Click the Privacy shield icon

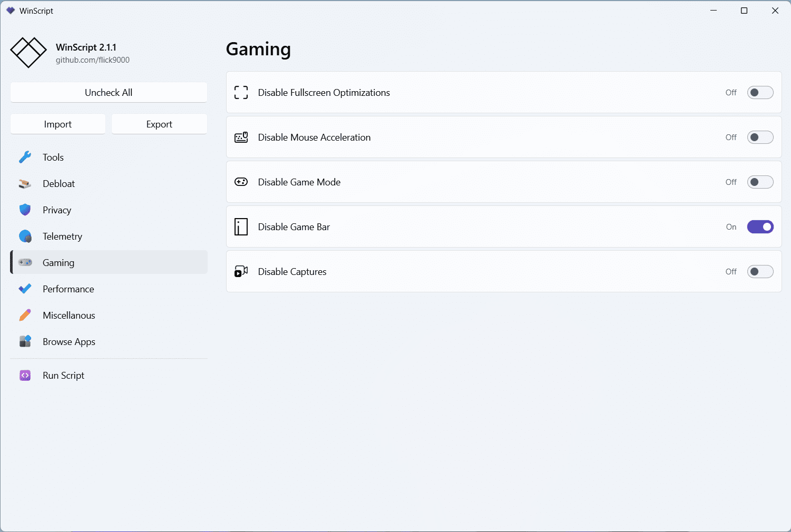pos(25,210)
